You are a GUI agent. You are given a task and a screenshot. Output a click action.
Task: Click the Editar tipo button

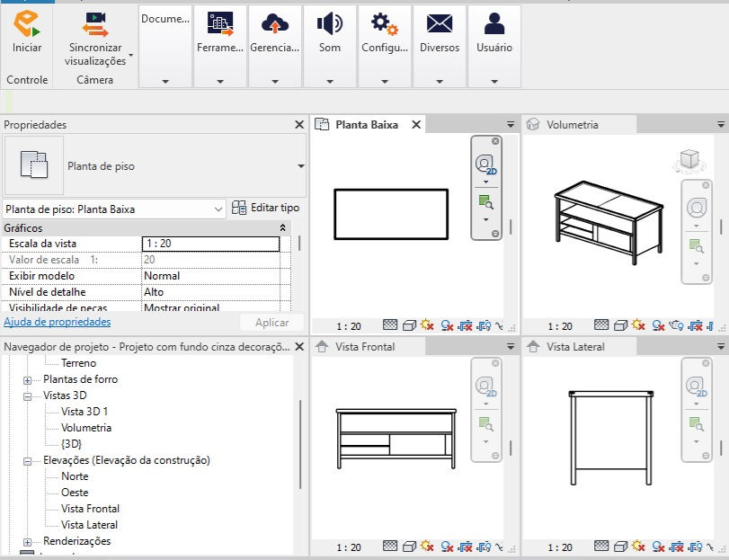(265, 208)
